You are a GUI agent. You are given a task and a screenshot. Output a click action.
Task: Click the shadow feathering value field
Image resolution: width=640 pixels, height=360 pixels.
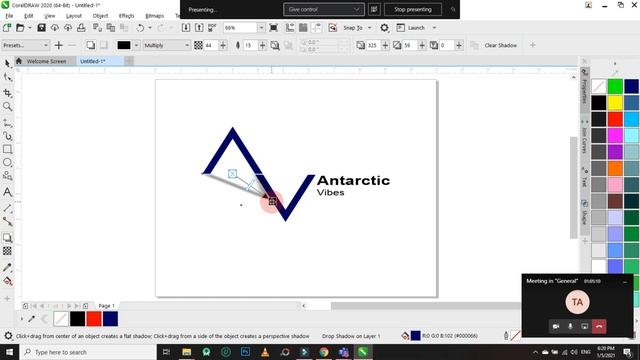click(x=251, y=45)
